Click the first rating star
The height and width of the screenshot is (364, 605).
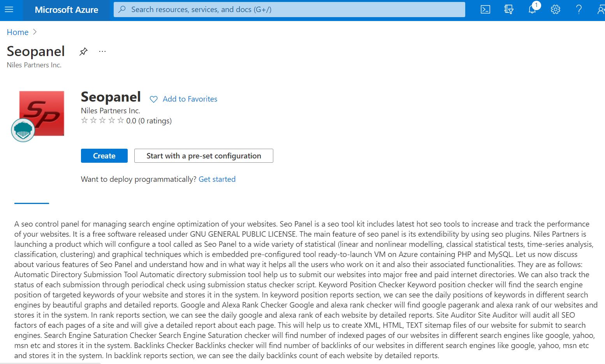84,120
